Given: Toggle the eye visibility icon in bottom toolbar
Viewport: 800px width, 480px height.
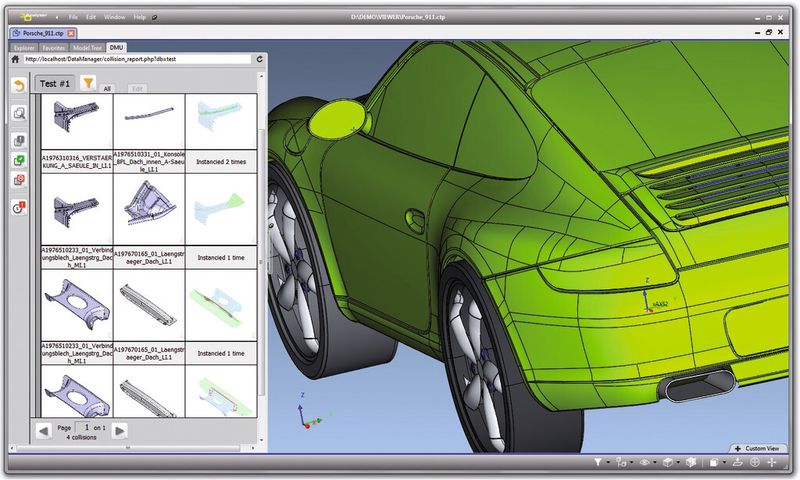Looking at the screenshot, I should point(644,462).
